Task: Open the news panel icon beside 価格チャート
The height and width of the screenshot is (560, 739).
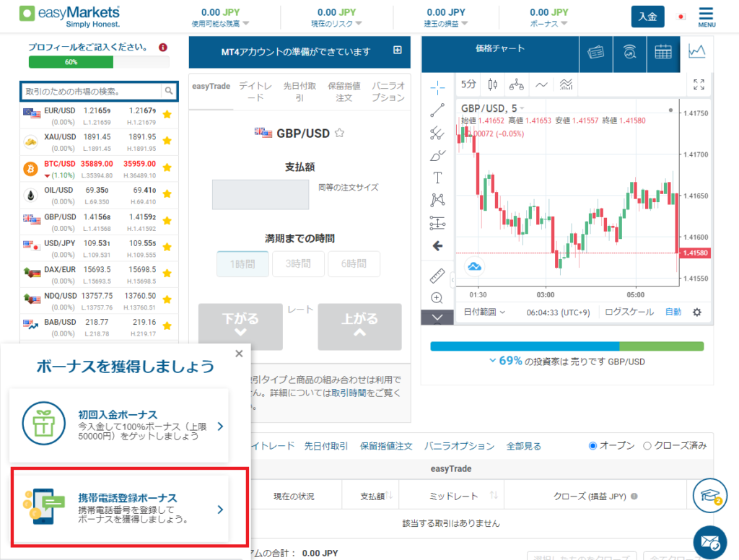Action: [x=595, y=52]
